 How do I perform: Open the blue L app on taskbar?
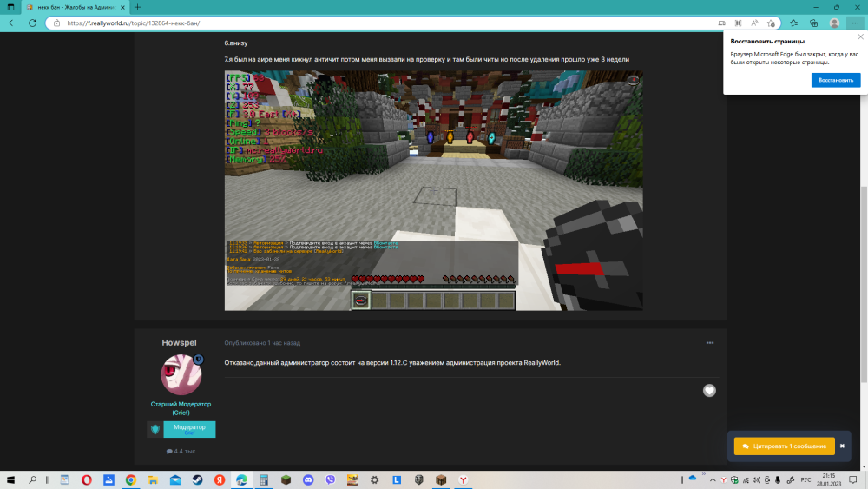397,480
